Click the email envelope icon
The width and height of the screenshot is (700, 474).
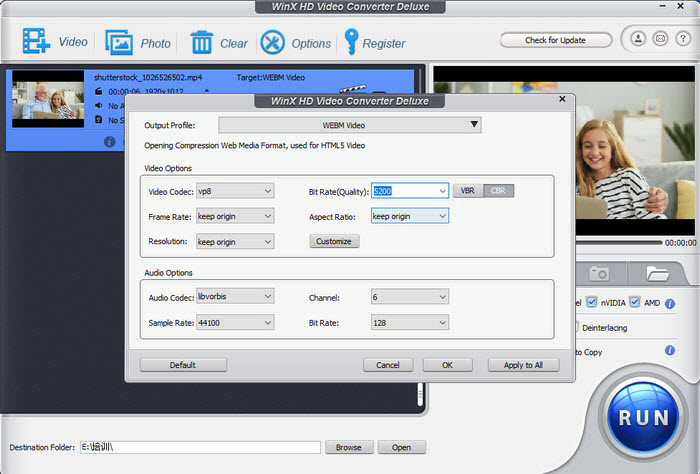(660, 39)
